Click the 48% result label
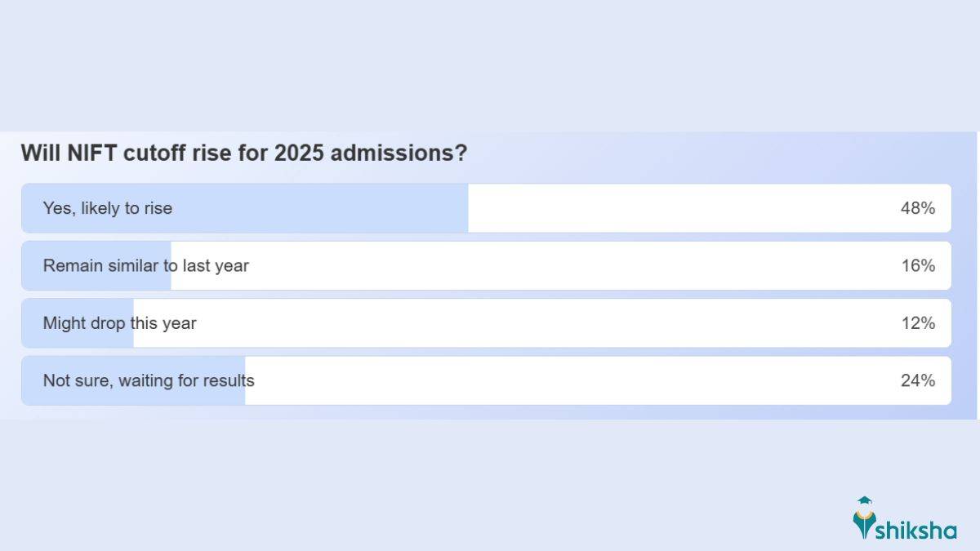This screenshot has width=980, height=551. point(917,208)
